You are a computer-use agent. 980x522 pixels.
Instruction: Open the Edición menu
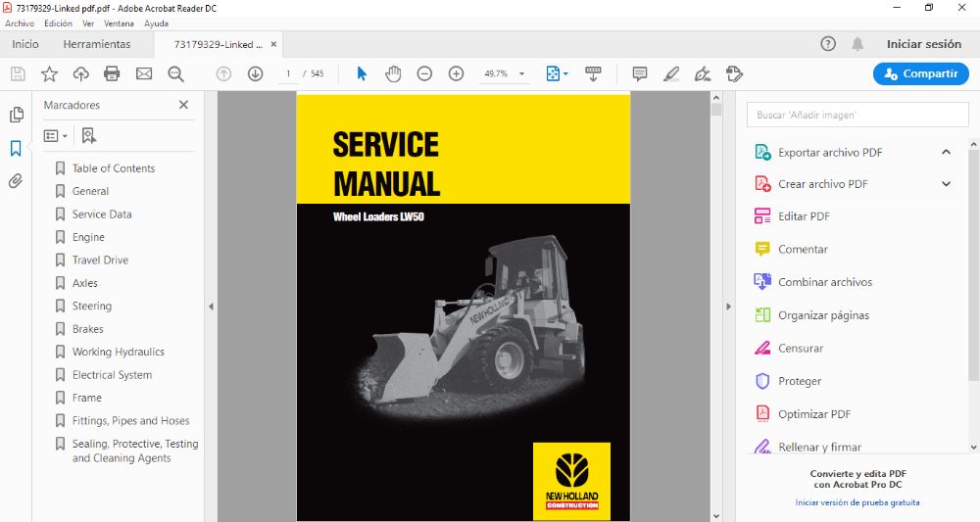click(x=58, y=24)
